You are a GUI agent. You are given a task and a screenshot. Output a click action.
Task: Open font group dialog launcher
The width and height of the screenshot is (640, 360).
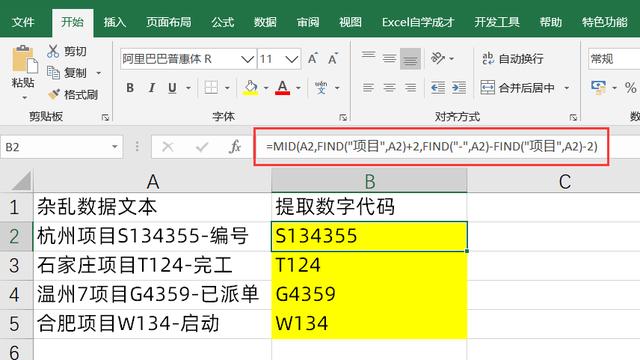[343, 118]
